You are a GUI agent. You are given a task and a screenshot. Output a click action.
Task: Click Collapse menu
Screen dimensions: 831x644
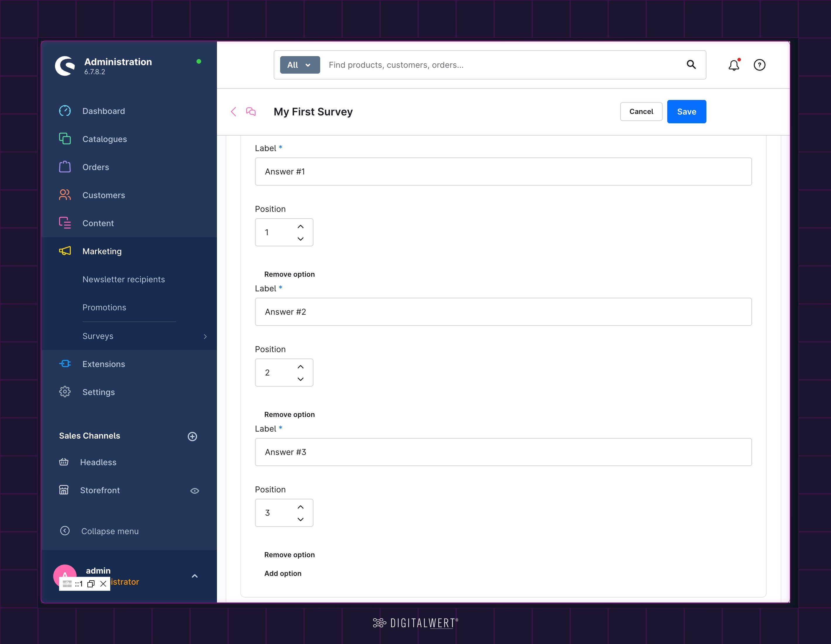click(110, 531)
